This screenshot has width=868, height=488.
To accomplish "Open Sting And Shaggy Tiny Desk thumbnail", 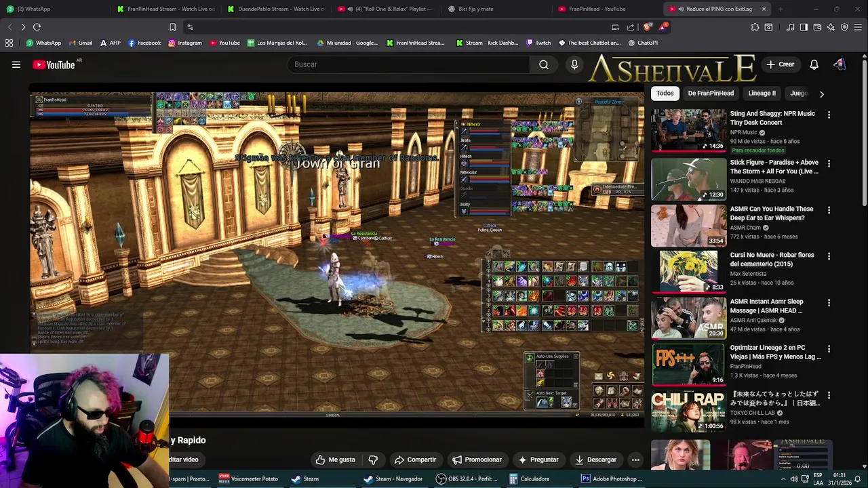I will 688,130.
